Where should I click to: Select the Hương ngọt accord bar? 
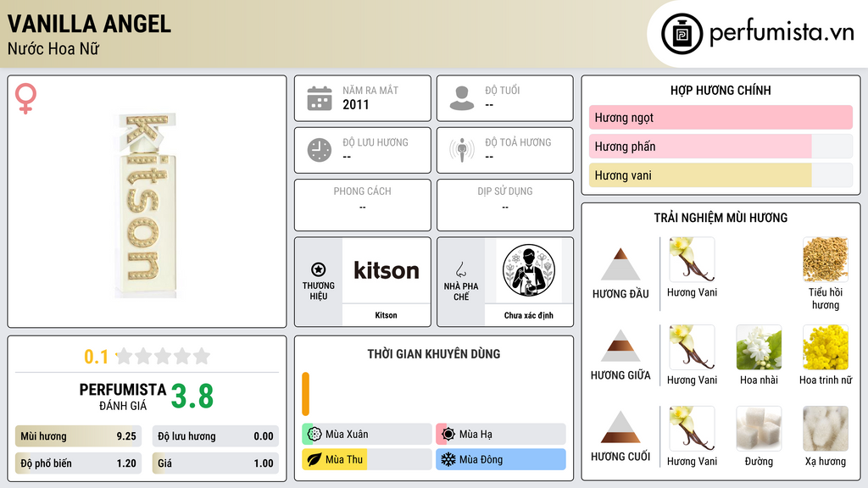(x=721, y=117)
